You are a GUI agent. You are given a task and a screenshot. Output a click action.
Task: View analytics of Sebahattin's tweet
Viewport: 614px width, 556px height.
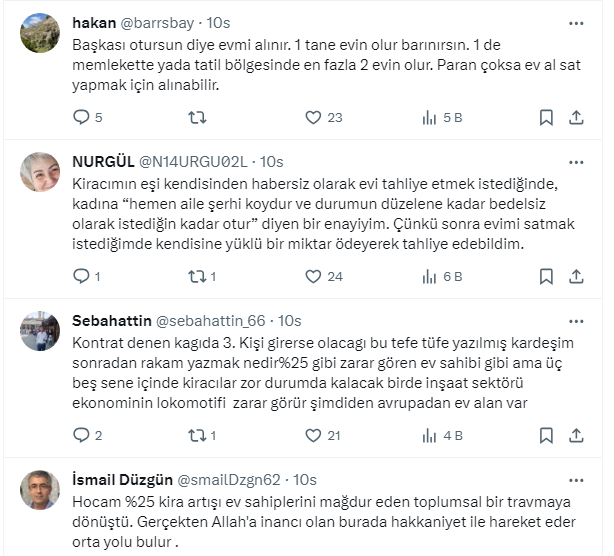[430, 435]
